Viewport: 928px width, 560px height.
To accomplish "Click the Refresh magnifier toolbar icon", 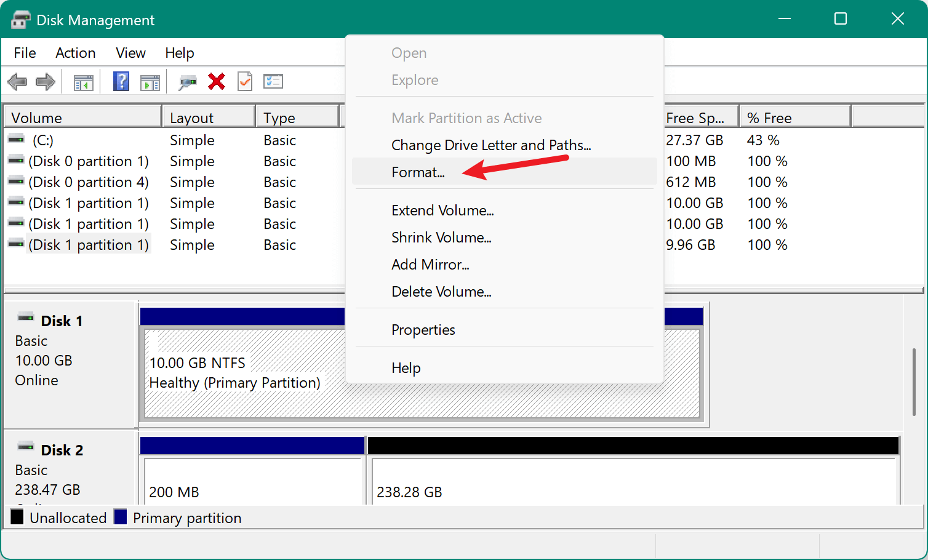I will (188, 81).
